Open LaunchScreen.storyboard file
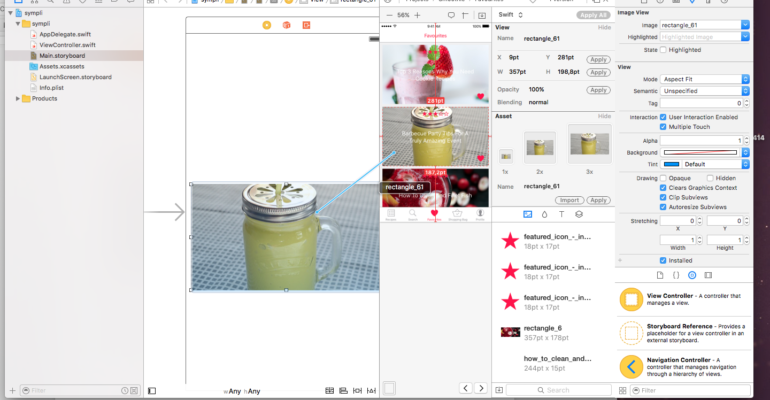This screenshot has width=770, height=400. [71, 78]
